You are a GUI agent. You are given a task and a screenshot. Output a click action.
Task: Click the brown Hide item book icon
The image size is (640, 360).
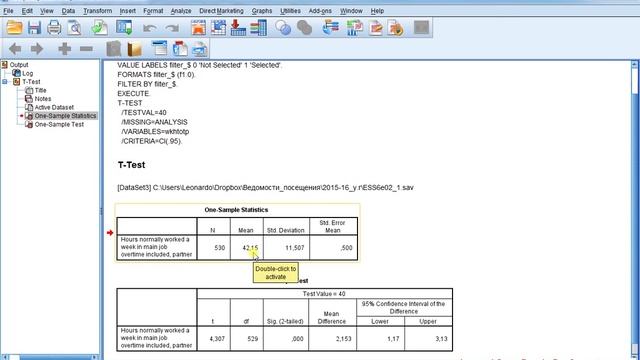pyautogui.click(x=135, y=49)
